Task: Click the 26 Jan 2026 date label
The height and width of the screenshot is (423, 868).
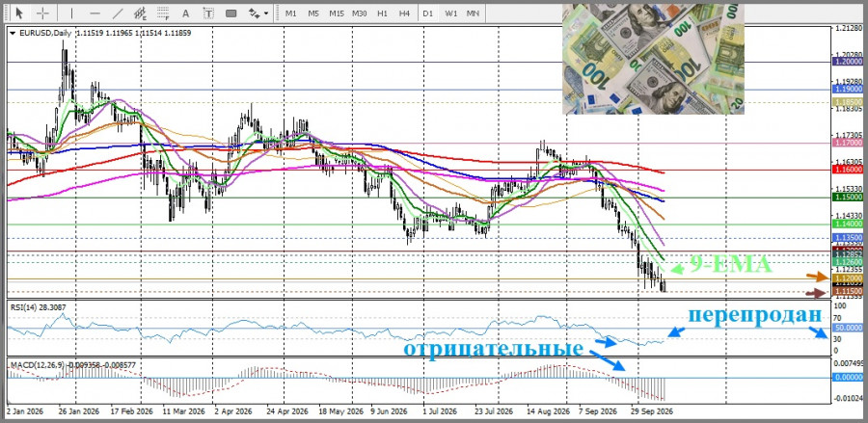Action: coord(80,412)
